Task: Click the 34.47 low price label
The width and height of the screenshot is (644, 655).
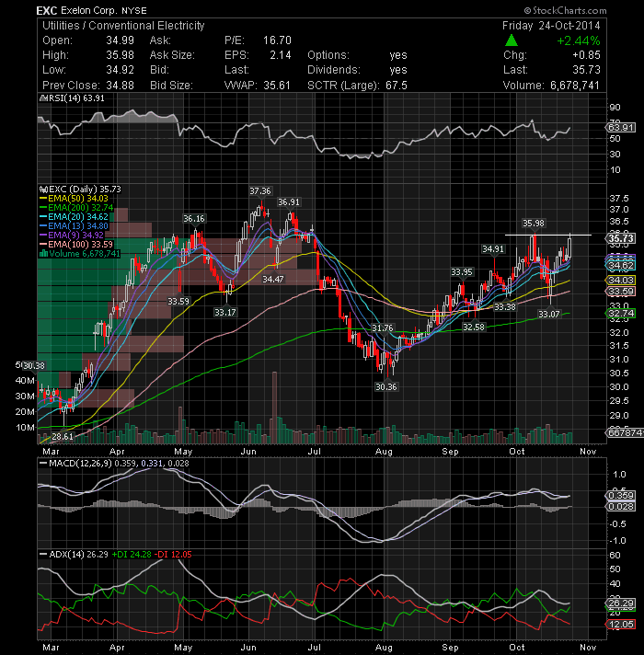Action: pos(273,279)
